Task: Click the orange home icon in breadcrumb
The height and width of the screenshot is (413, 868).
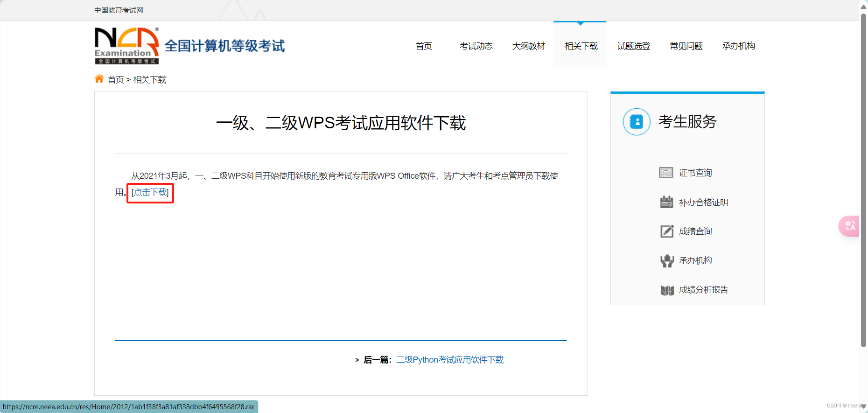Action: (x=99, y=79)
